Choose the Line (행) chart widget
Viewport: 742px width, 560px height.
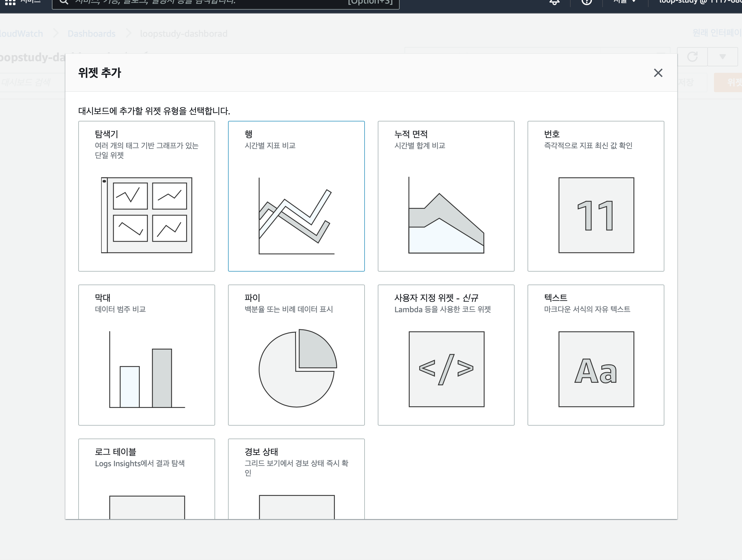click(296, 216)
